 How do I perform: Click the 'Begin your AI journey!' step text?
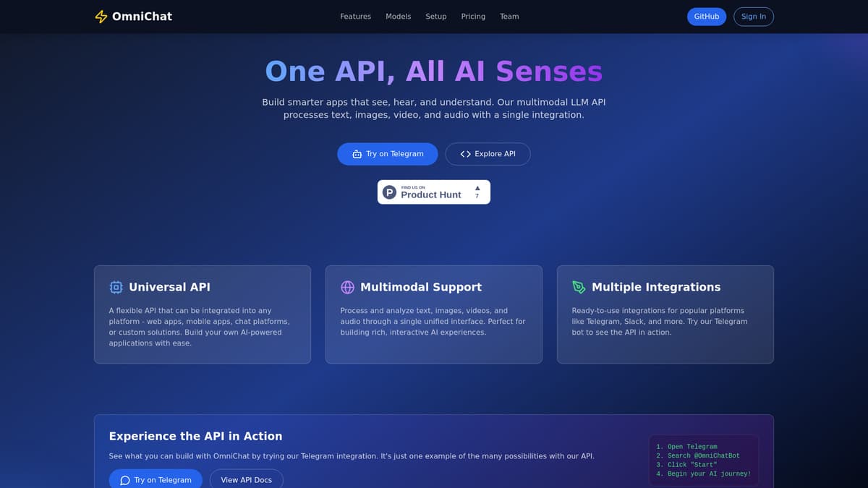(709, 474)
